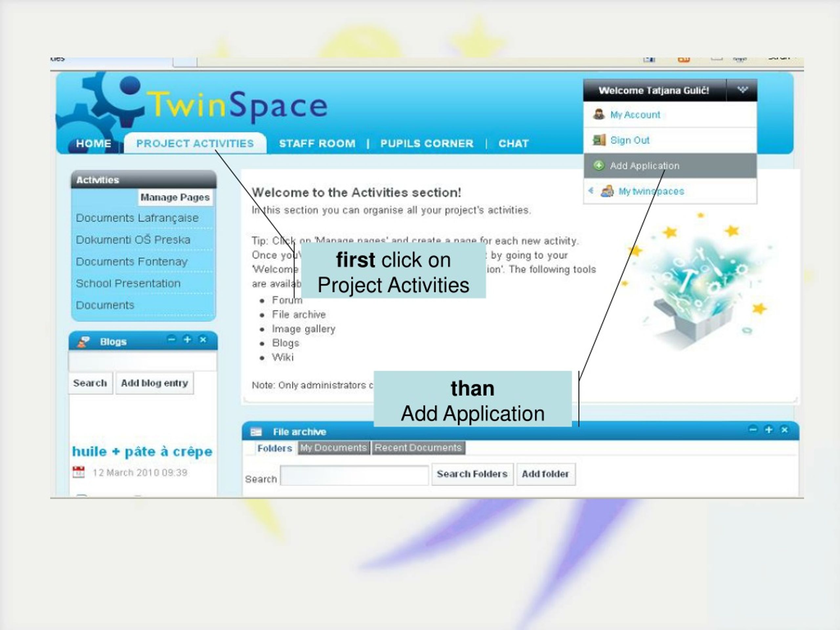Select the PROJECT ACTIVITIES tab
Screen dimensions: 840x630
point(195,143)
